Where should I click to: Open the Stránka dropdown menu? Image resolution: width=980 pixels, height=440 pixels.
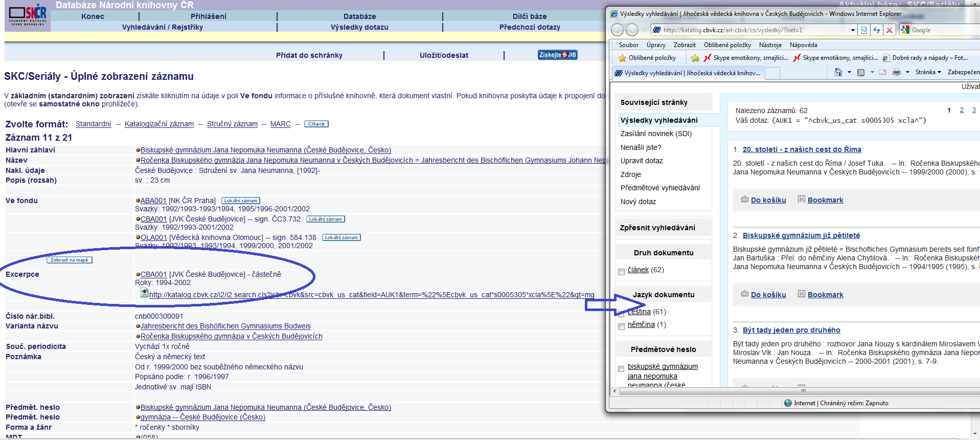point(928,72)
